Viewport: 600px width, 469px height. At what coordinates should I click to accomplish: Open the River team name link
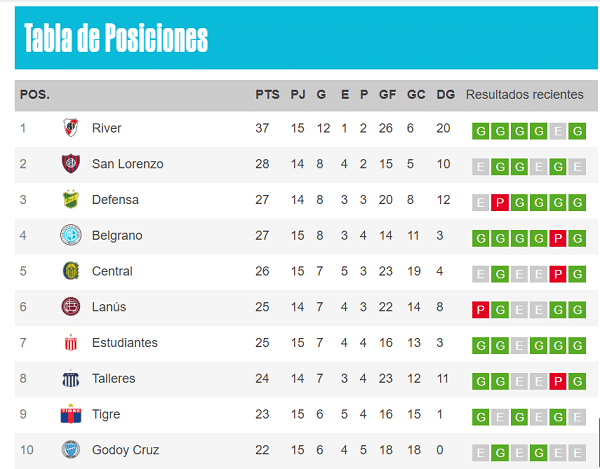point(106,128)
